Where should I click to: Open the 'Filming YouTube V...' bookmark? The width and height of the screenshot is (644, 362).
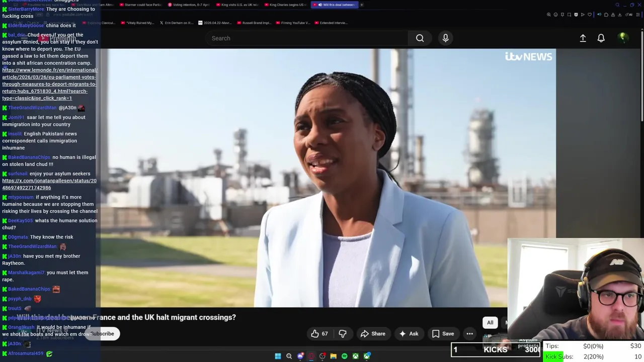294,23
